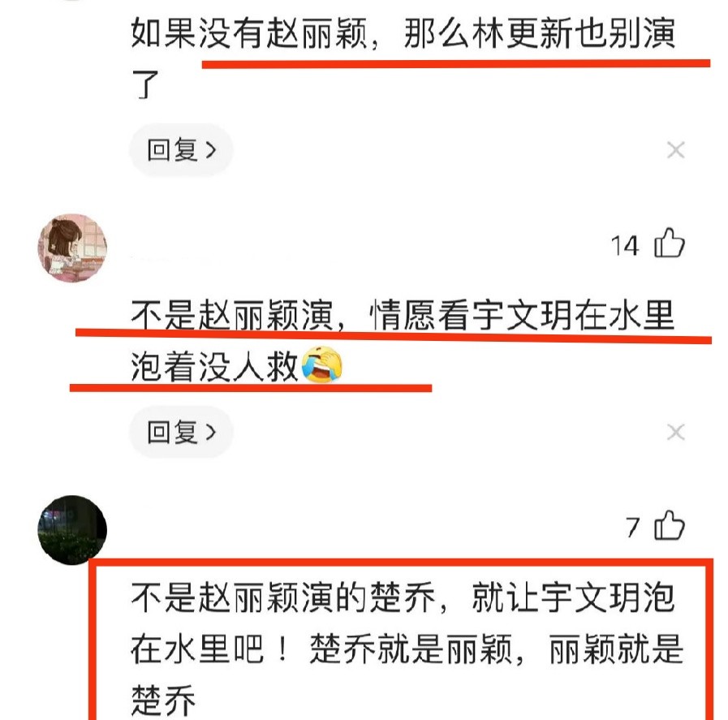Expand replies via chevron under second comment
Screen dimensions: 728x720
(211, 432)
